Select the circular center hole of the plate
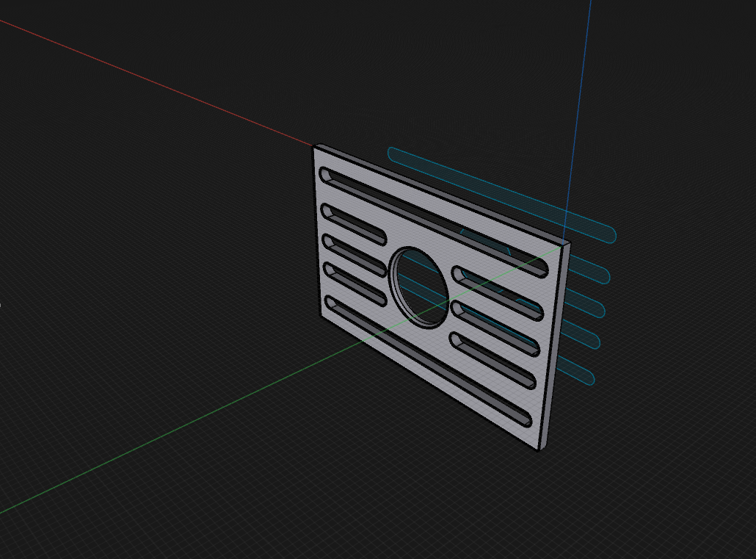The image size is (756, 559). (x=419, y=288)
